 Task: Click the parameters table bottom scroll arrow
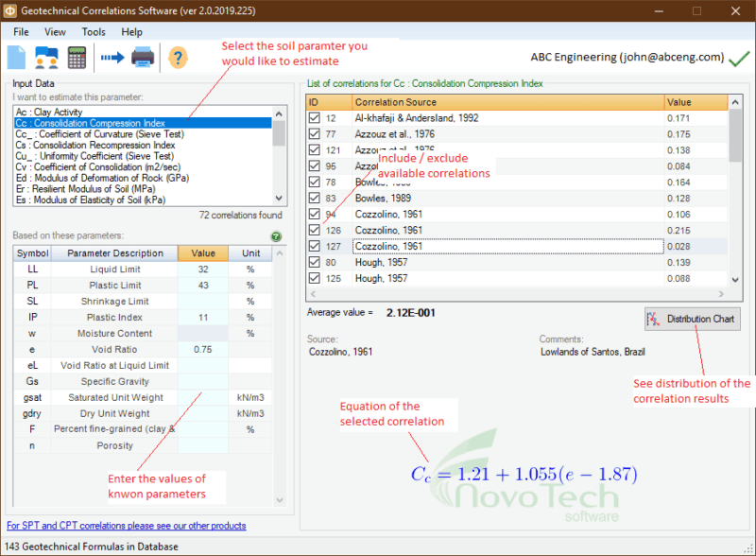pos(280,500)
